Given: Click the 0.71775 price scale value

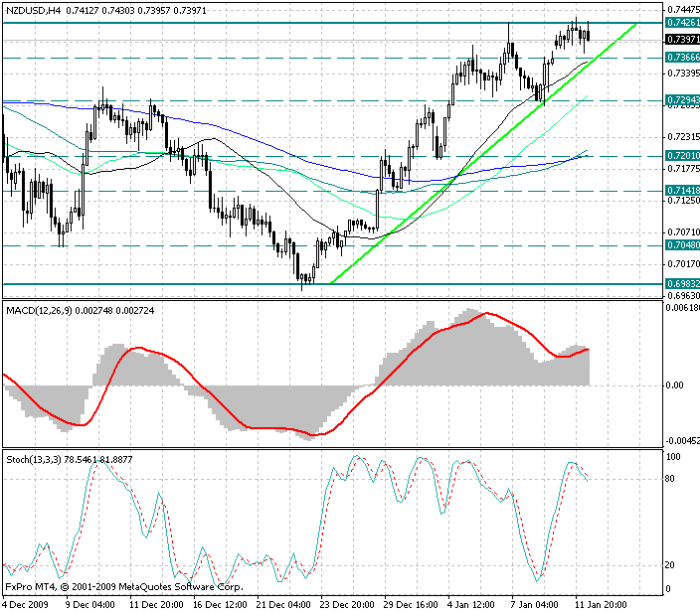Looking at the screenshot, I should [683, 168].
